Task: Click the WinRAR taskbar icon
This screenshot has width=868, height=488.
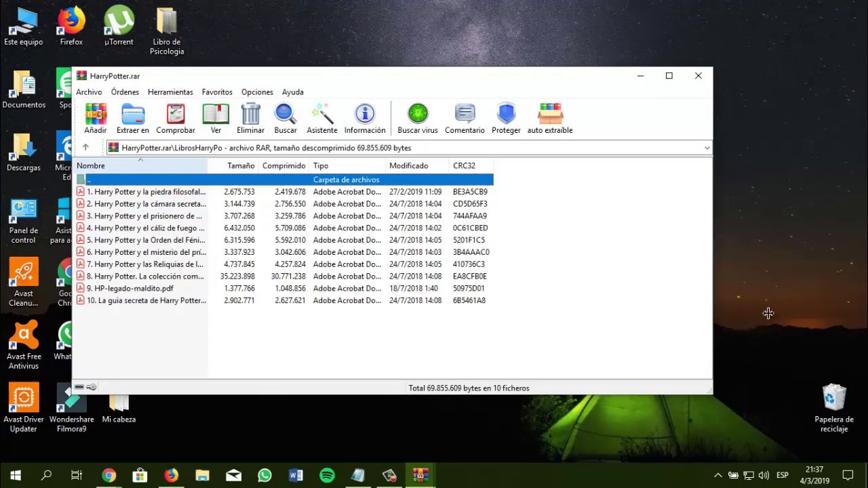Action: [x=420, y=475]
